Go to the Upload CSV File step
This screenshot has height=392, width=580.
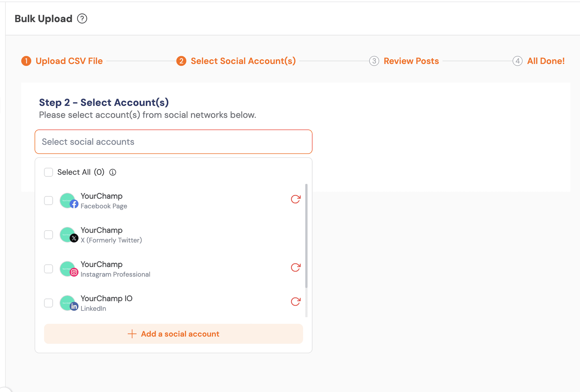[69, 61]
